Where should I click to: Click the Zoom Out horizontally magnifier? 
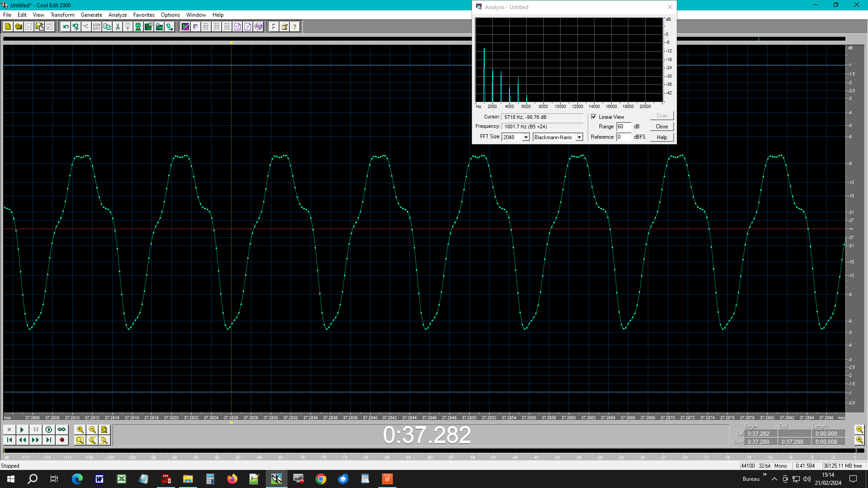pyautogui.click(x=92, y=430)
